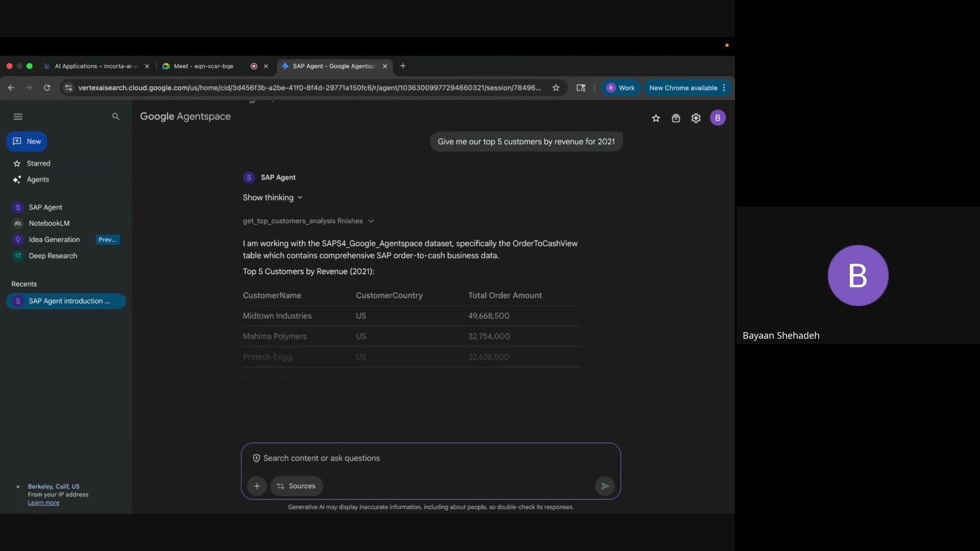Switch to the Meet eqn-xcsr-bqe tab

pyautogui.click(x=204, y=66)
